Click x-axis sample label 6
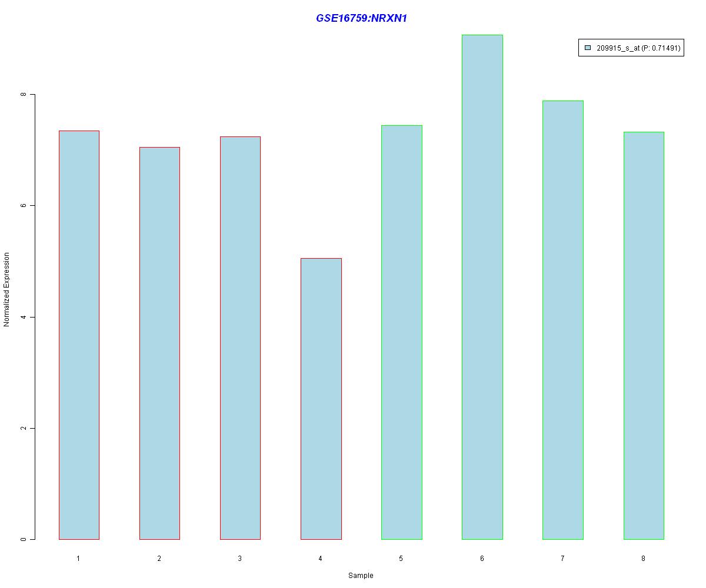 click(x=482, y=558)
